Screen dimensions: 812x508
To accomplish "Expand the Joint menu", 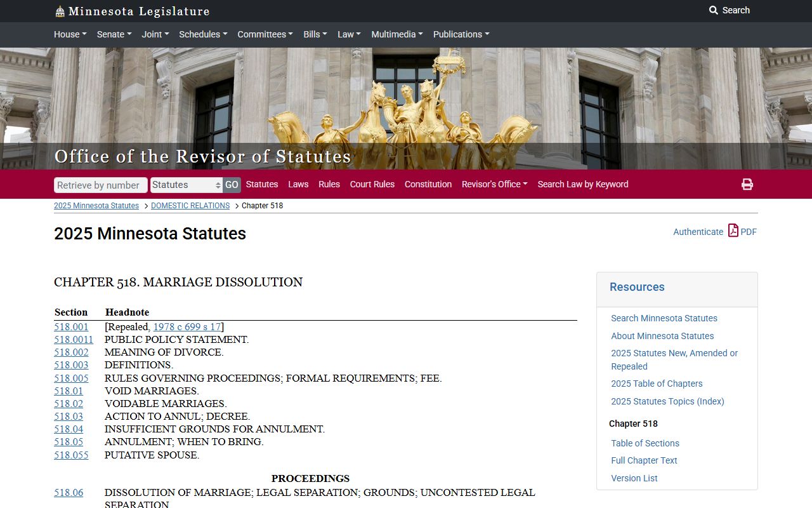I will click(155, 34).
